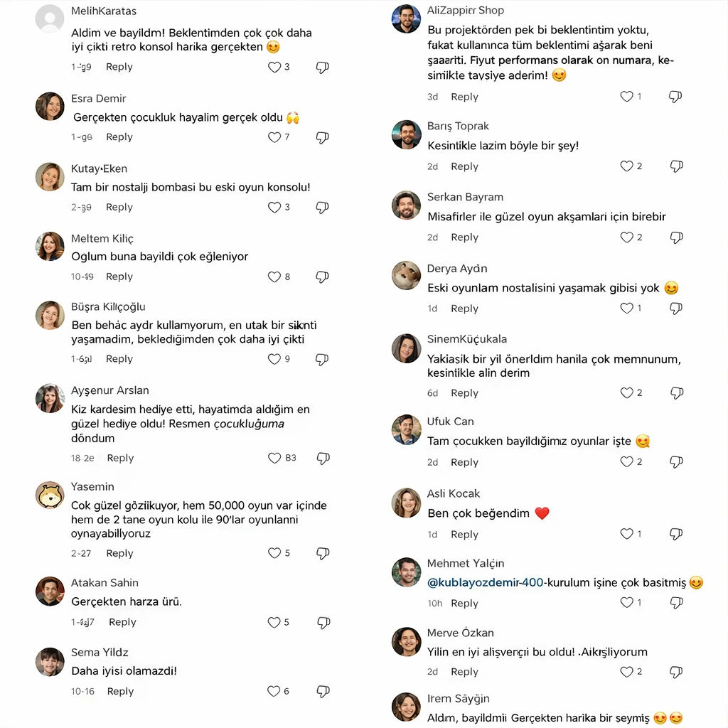Like MelihKaratas's comment with the heart

point(274,67)
